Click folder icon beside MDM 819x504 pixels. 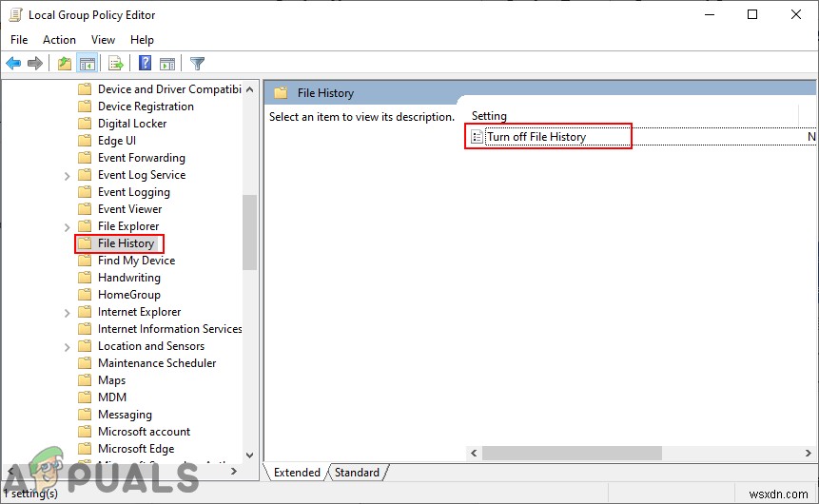pos(85,397)
